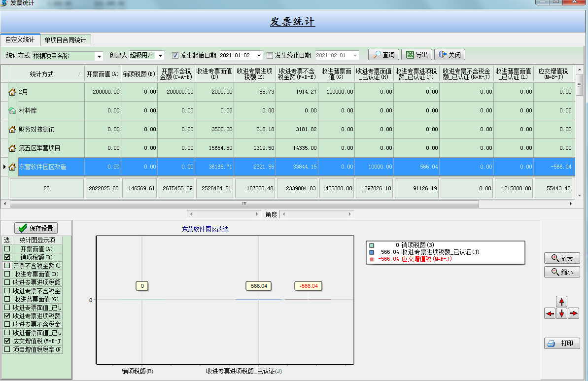The height and width of the screenshot is (381, 588).
Task: Click the 查询 search button
Action: coord(383,55)
